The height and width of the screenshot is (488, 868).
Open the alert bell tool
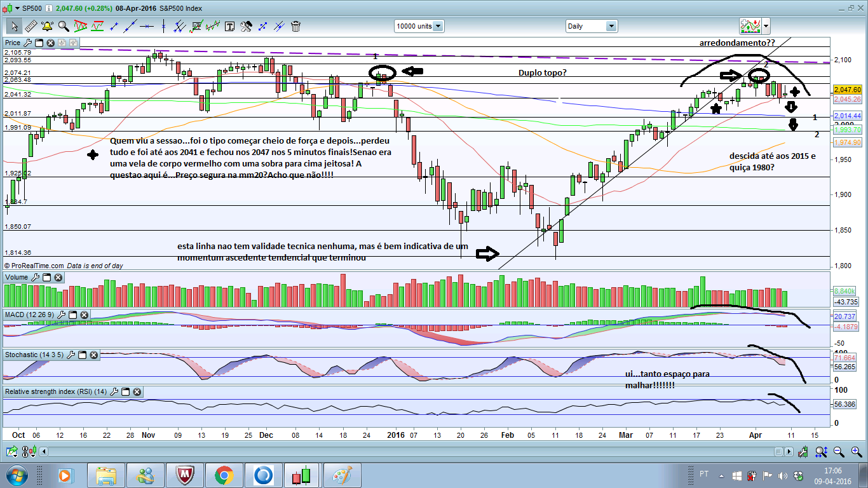point(47,26)
